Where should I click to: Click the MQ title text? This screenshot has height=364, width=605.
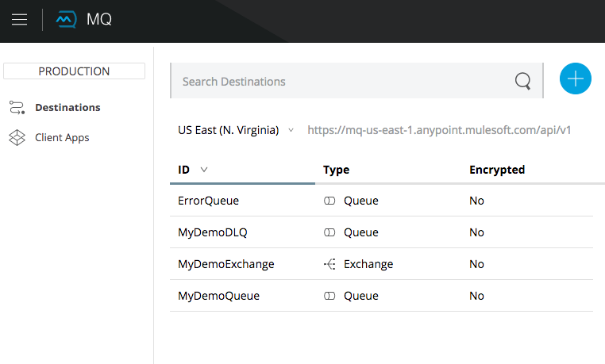point(99,19)
